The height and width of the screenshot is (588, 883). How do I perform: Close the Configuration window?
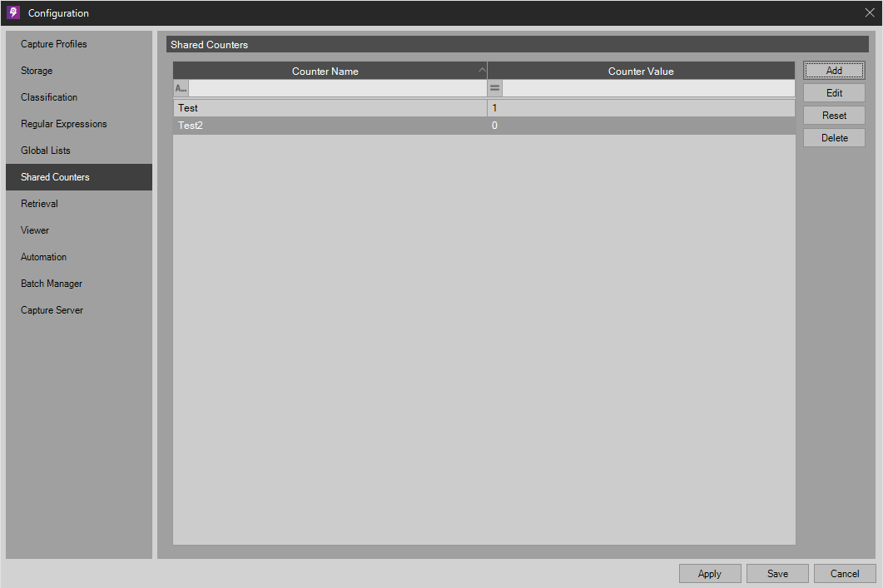point(870,12)
